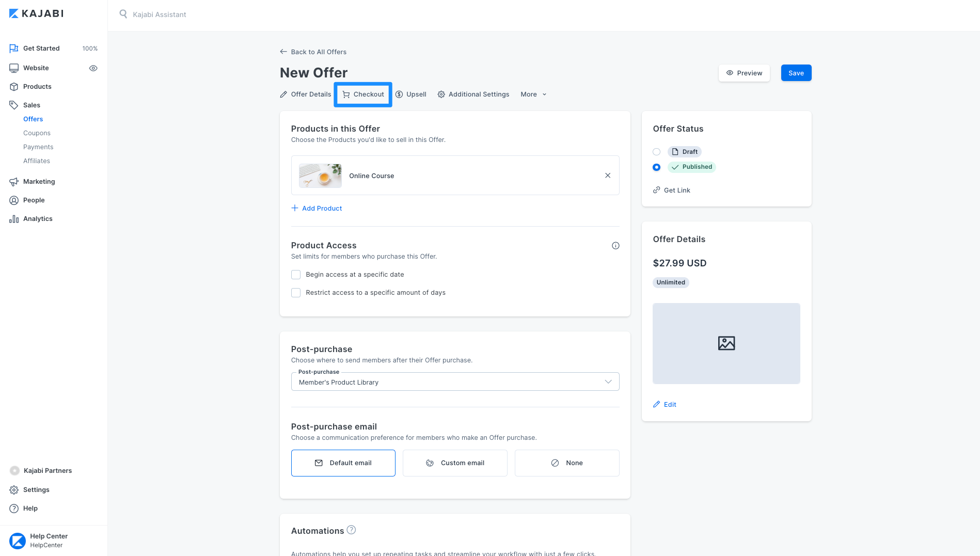The height and width of the screenshot is (556, 980).
Task: Click the plus icon beside Add Product
Action: coord(295,208)
